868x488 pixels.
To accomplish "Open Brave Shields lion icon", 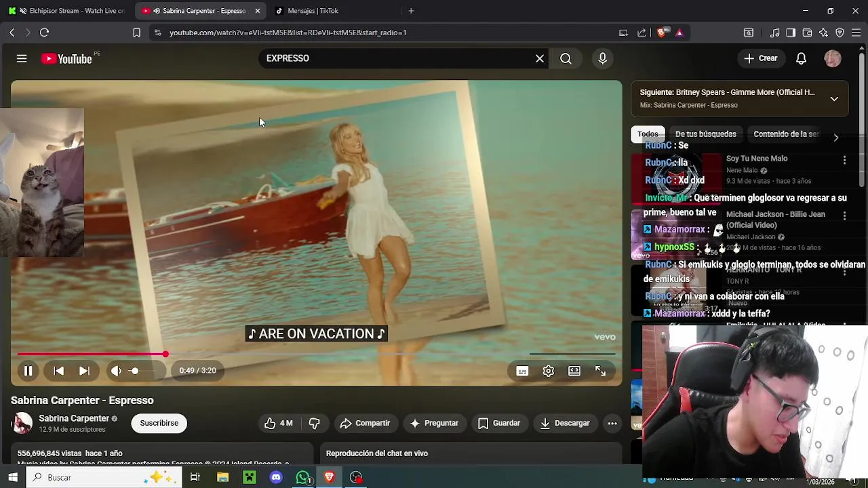I will [662, 33].
